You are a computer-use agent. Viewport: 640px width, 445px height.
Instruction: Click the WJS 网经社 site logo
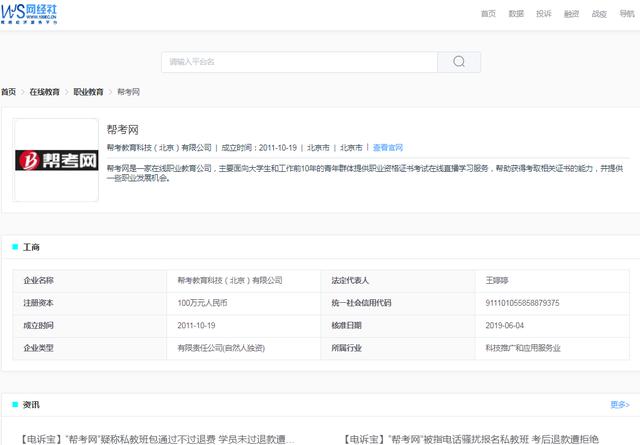[30, 13]
